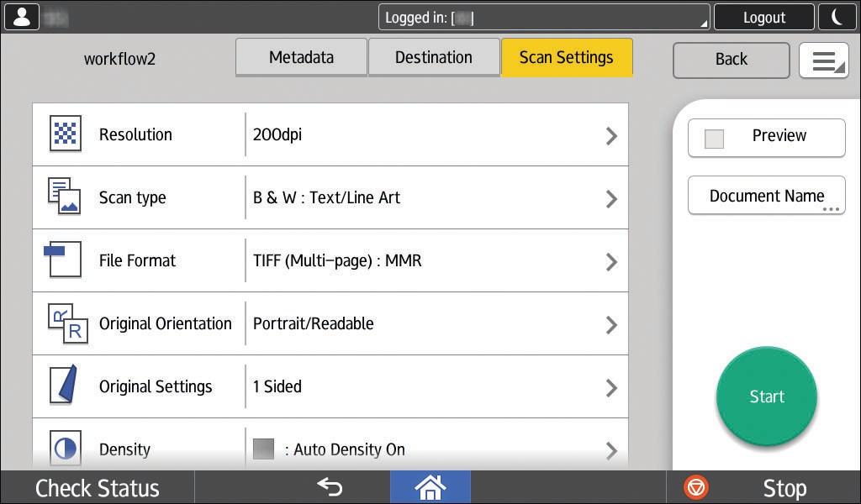The image size is (861, 504).
Task: Tap the Original Settings 1-sided icon
Action: pos(66,386)
